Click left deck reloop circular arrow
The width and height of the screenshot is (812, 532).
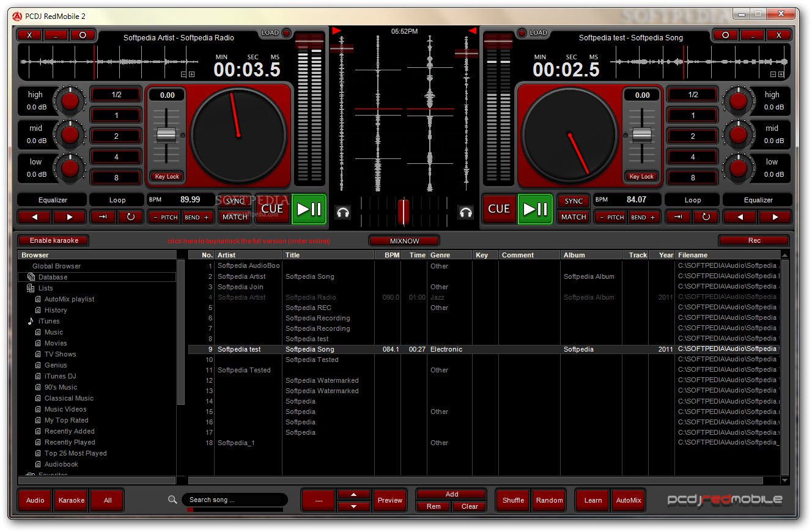130,216
